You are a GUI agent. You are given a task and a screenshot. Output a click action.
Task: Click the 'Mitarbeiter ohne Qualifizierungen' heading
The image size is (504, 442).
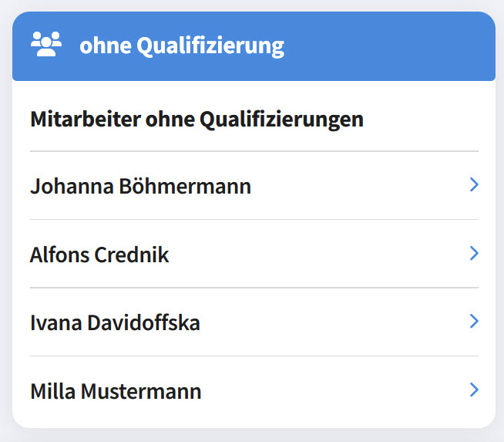(197, 120)
